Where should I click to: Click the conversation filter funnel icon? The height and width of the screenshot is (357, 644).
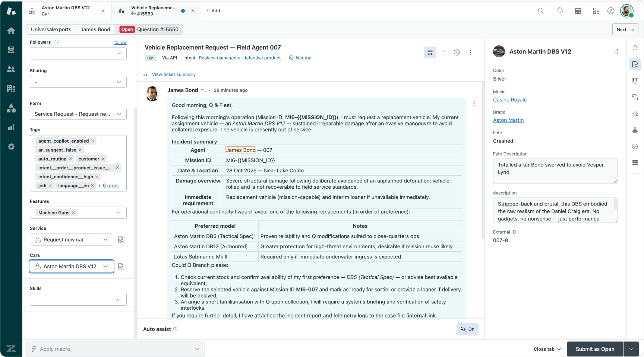pos(443,53)
